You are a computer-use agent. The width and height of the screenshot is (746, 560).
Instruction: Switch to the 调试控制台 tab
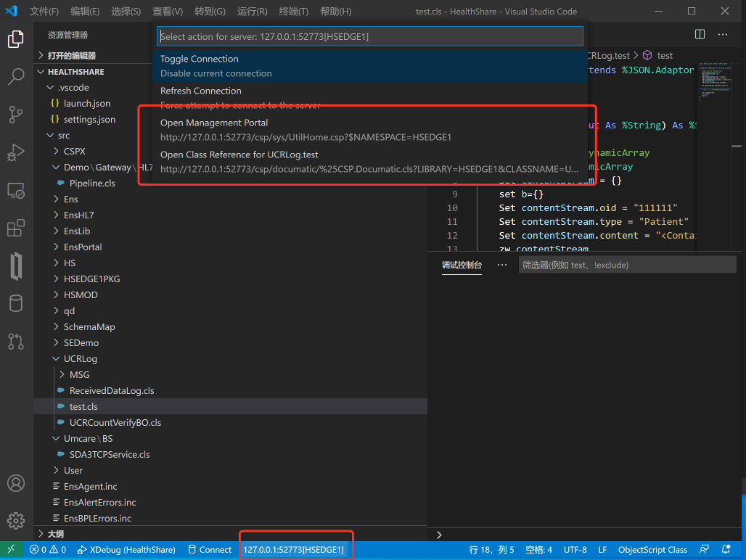click(x=462, y=265)
